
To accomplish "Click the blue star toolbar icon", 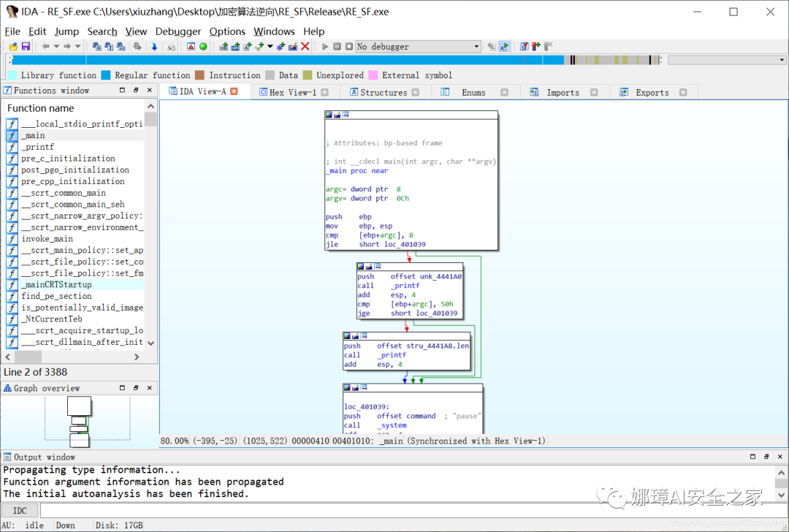I will coord(281,46).
